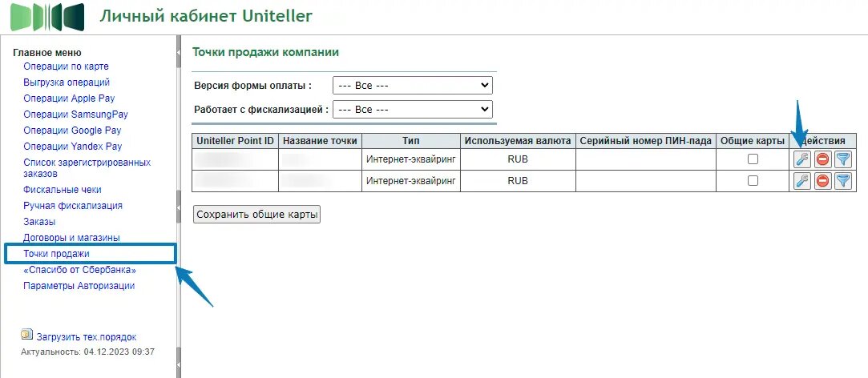This screenshot has width=868, height=378.
Task: Tick the Общие карты checkbox in first row
Action: coord(753,159)
